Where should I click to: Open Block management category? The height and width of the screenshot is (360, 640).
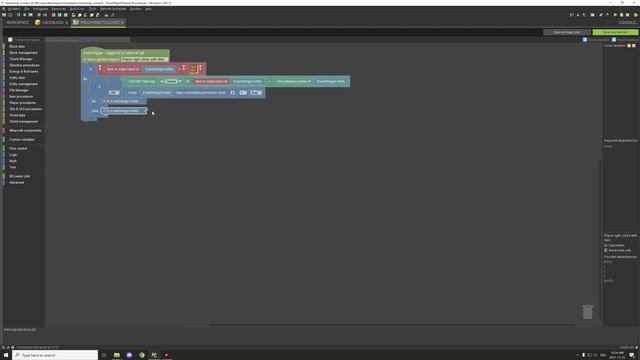23,53
